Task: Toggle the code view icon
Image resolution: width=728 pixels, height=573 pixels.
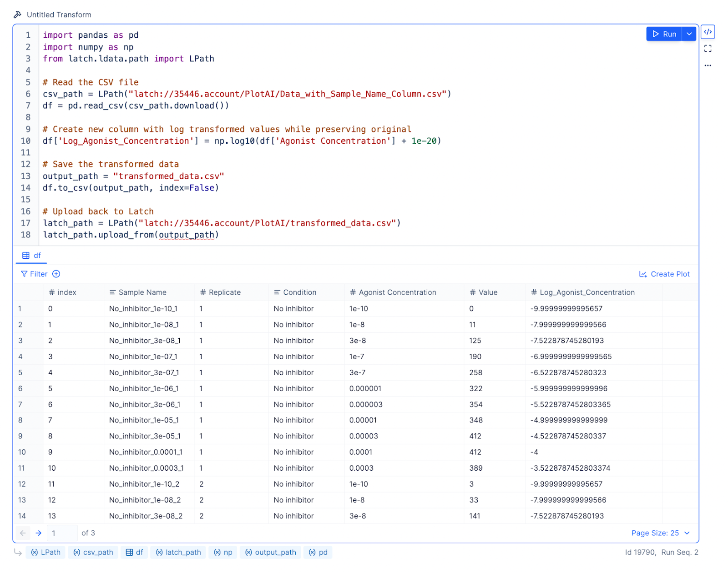Action: coord(708,32)
